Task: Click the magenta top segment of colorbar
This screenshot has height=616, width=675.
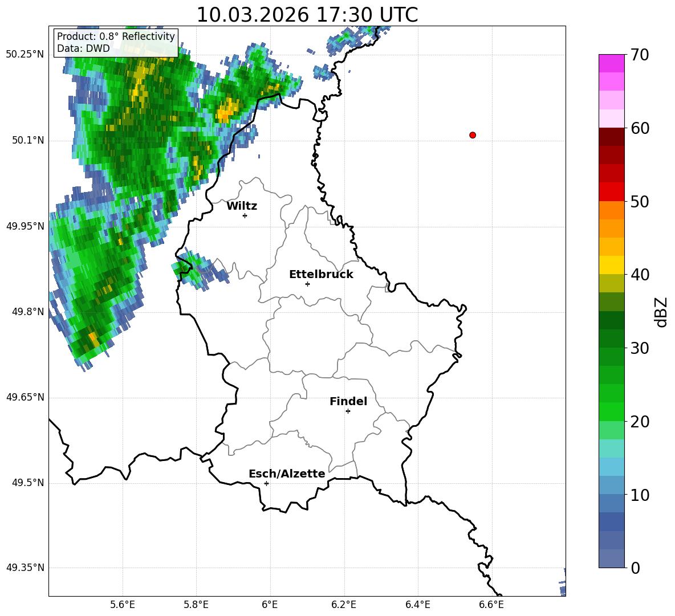Action: 611,63
